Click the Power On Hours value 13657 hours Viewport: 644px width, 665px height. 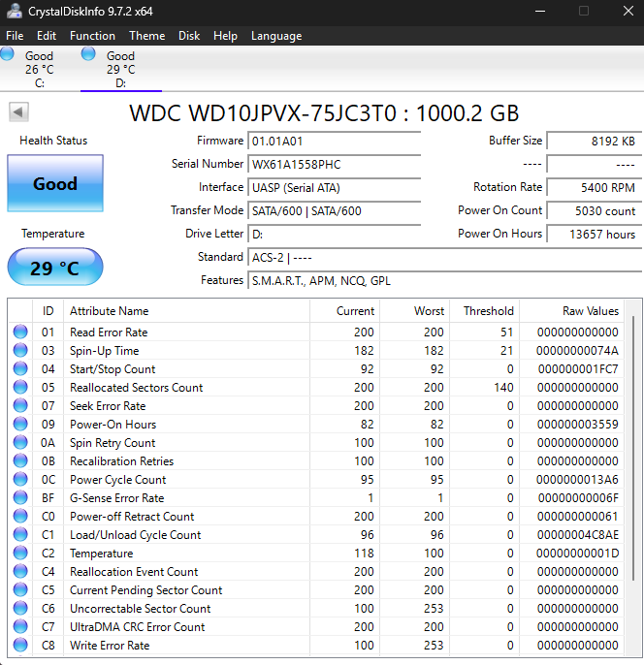[x=594, y=235]
